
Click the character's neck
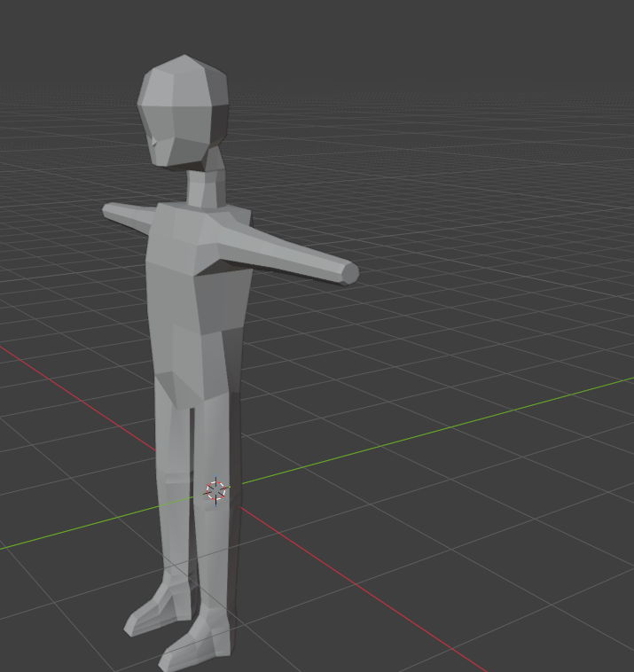[x=206, y=188]
